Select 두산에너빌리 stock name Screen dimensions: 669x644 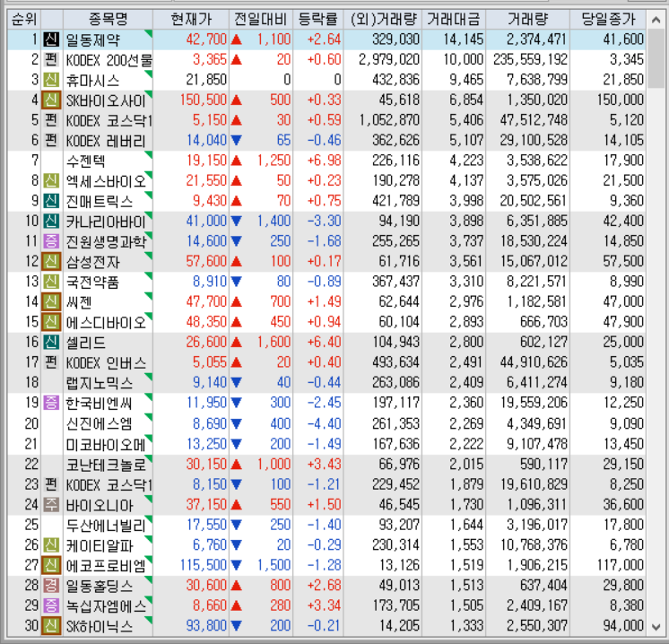pos(106,526)
